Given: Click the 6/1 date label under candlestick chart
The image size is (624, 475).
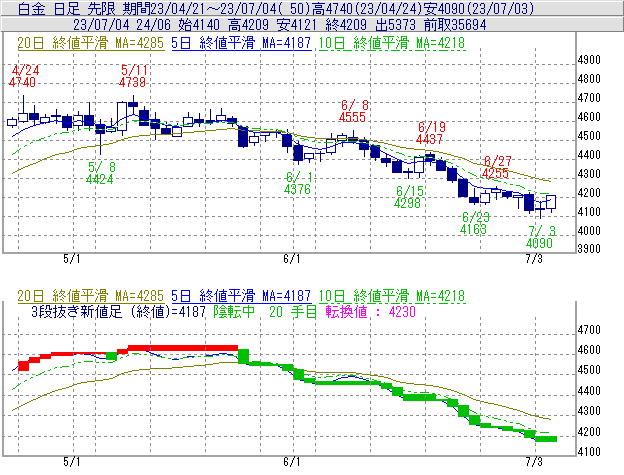Looking at the screenshot, I should [292, 259].
